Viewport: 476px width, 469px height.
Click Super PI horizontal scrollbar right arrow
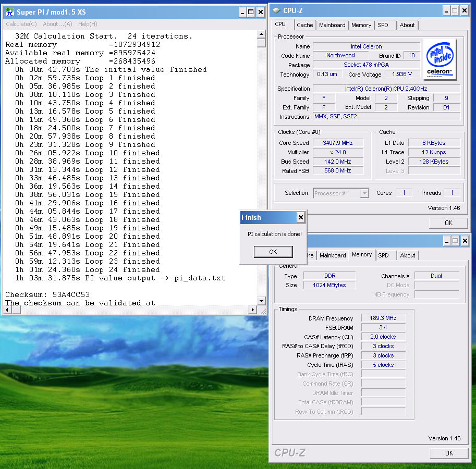click(x=252, y=310)
